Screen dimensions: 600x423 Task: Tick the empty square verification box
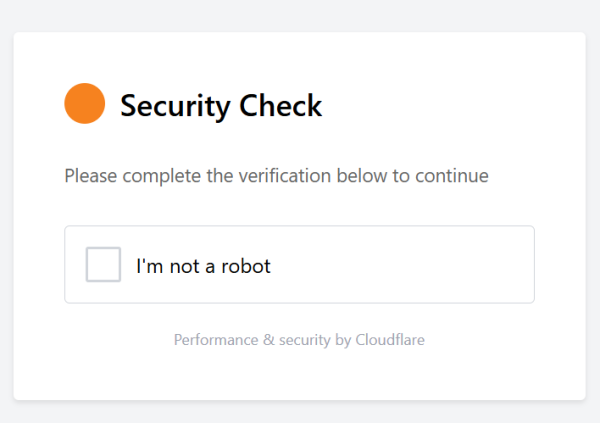coord(103,265)
